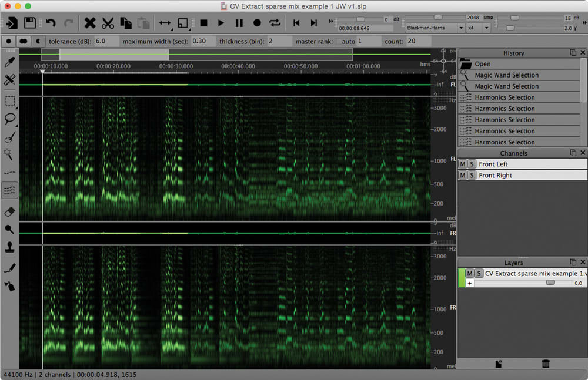Delete layer using trash icon
This screenshot has height=380, width=588.
click(x=546, y=364)
